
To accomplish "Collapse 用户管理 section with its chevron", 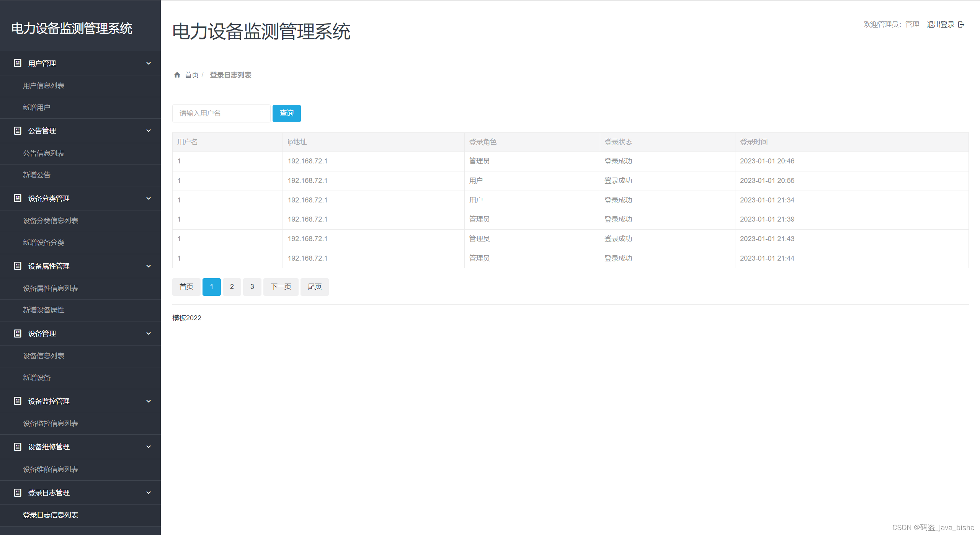I will (149, 63).
